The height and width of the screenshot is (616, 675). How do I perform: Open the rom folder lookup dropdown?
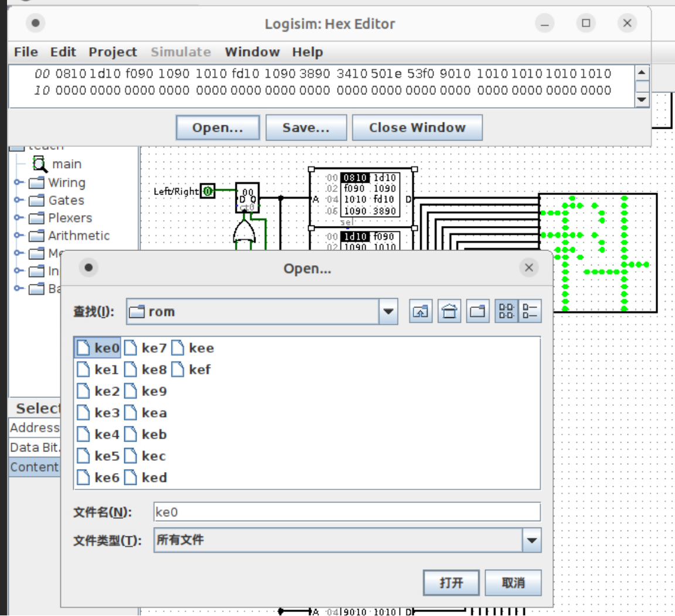click(388, 312)
